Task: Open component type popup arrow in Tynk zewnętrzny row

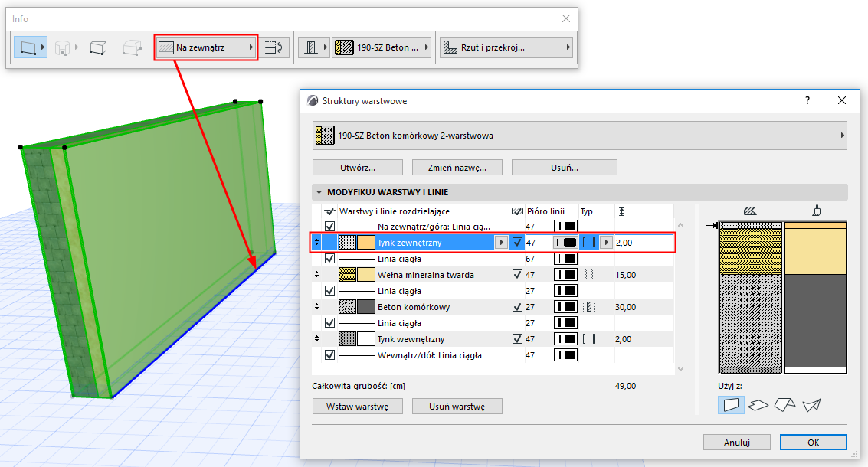Action: coord(606,243)
